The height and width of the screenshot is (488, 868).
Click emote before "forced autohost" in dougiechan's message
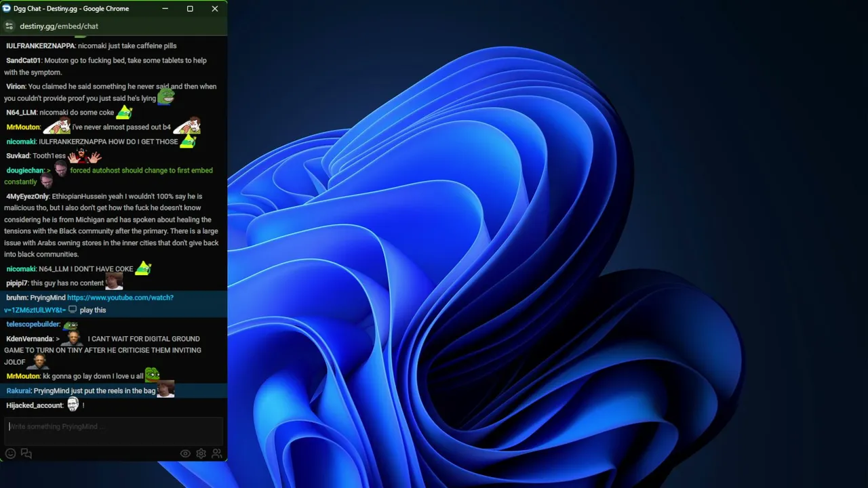60,169
